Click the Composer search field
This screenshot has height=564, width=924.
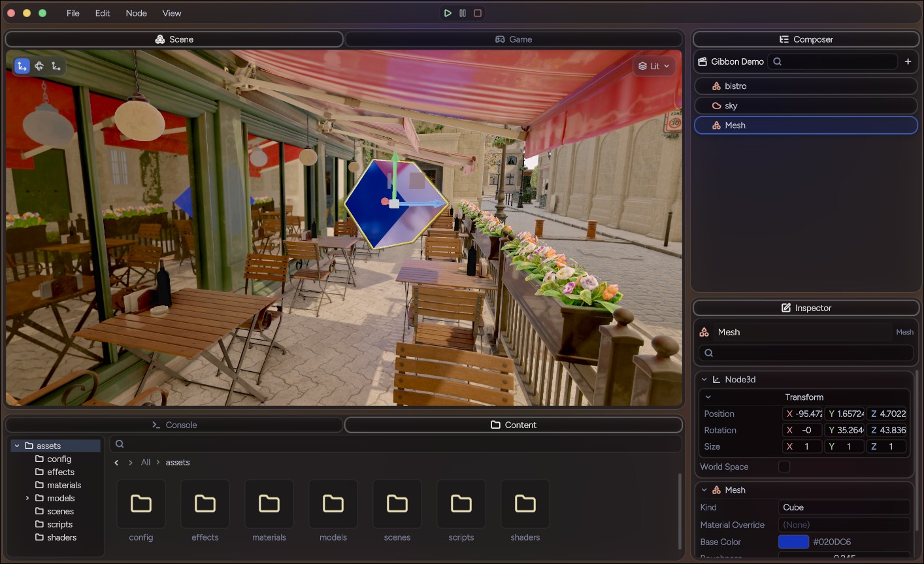[x=833, y=61]
